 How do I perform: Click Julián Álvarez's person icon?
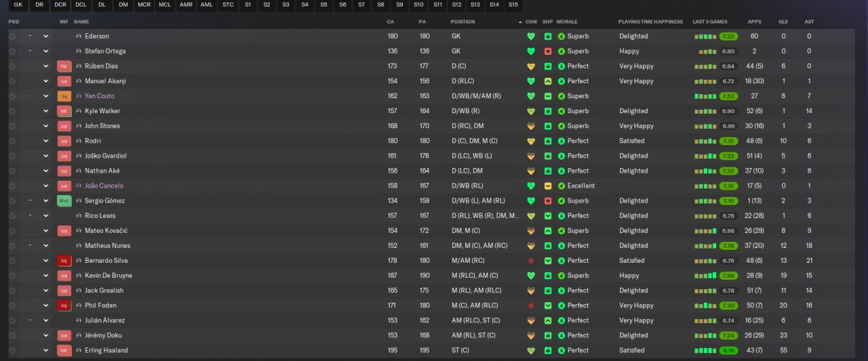pos(79,320)
